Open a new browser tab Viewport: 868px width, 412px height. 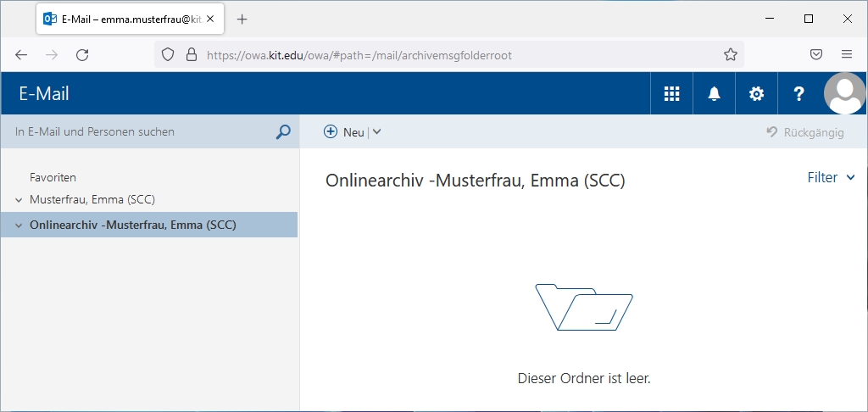242,19
